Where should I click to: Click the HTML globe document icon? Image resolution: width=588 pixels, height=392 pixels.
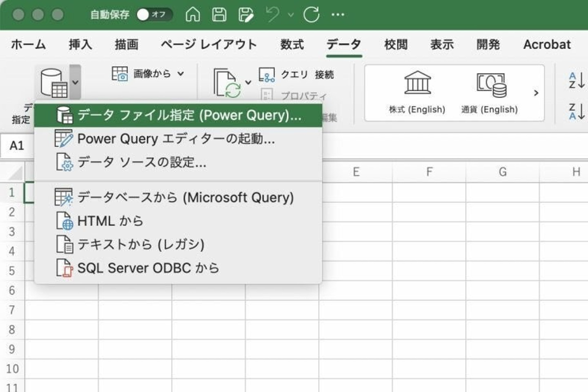(x=65, y=221)
